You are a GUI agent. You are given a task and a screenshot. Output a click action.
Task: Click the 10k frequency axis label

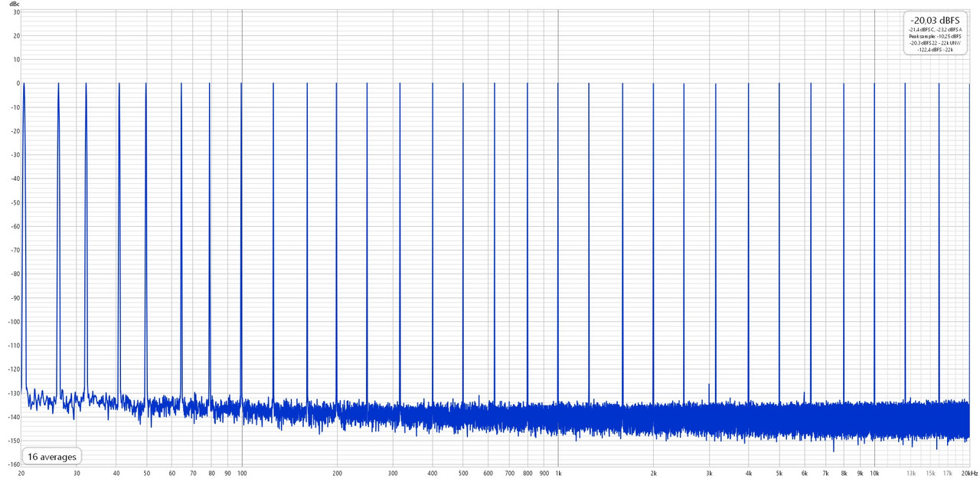pos(874,474)
